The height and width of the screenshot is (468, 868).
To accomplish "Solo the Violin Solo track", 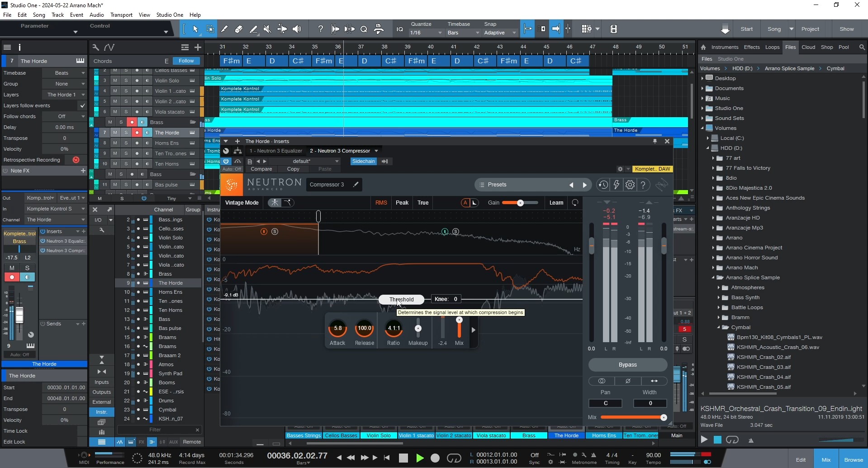I will (126, 81).
